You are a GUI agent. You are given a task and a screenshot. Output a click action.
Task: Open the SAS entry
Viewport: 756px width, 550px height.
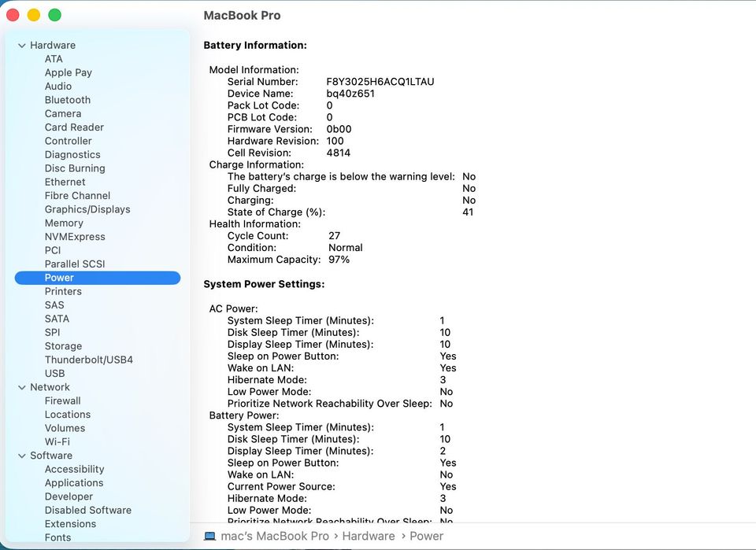54,305
